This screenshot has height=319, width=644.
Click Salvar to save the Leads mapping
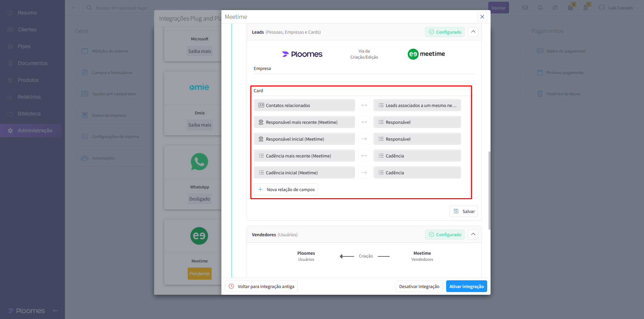pyautogui.click(x=464, y=211)
